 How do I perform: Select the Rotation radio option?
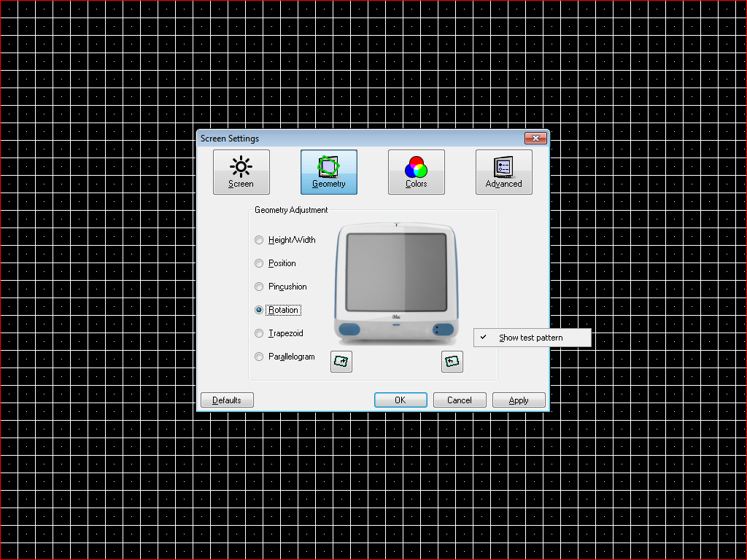278,310
